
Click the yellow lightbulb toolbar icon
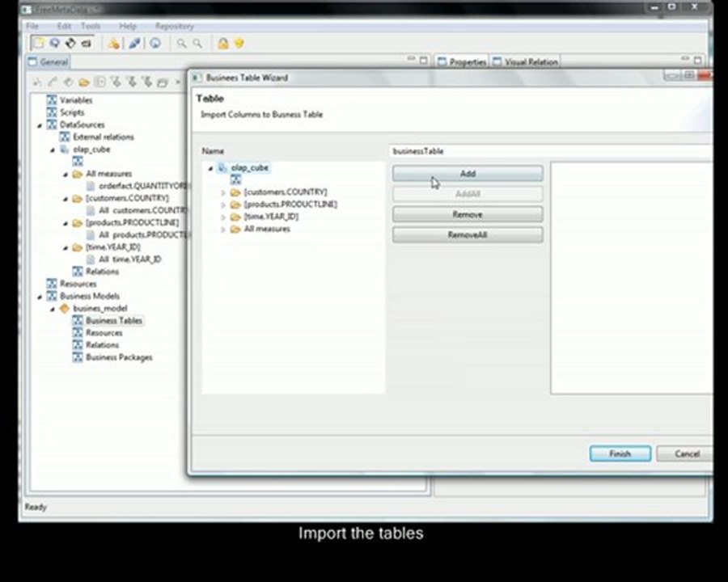point(239,44)
